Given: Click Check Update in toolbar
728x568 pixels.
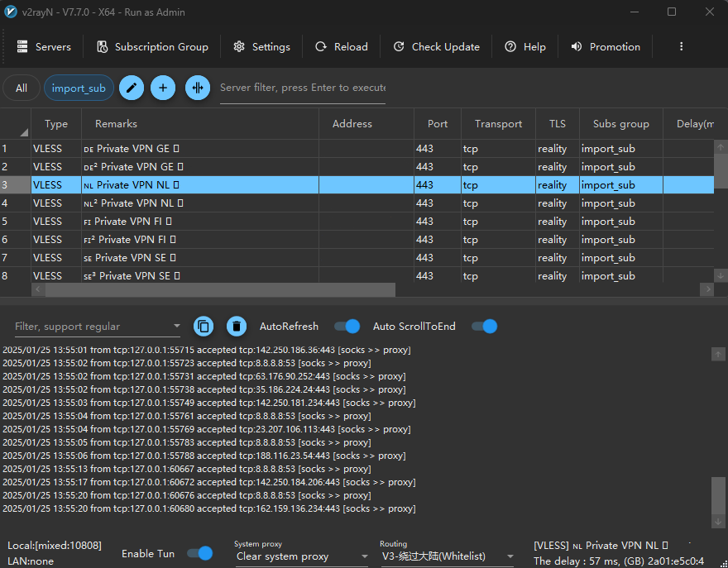Looking at the screenshot, I should coord(436,47).
